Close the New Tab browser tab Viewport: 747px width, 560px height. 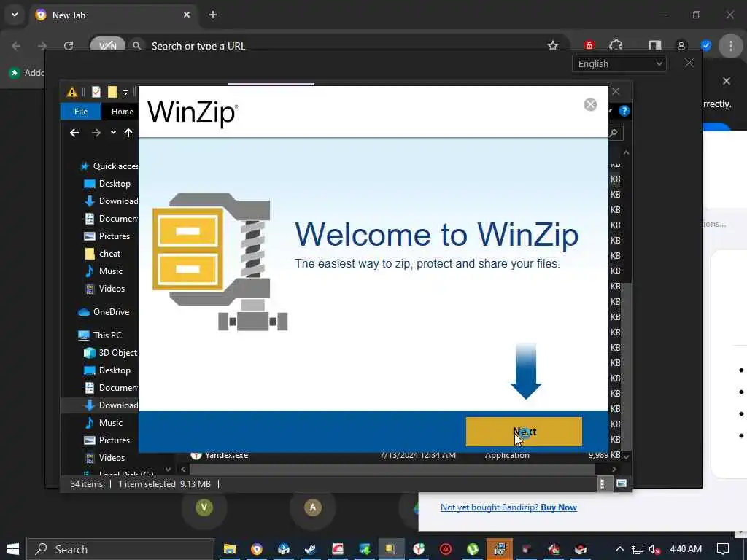pos(187,15)
